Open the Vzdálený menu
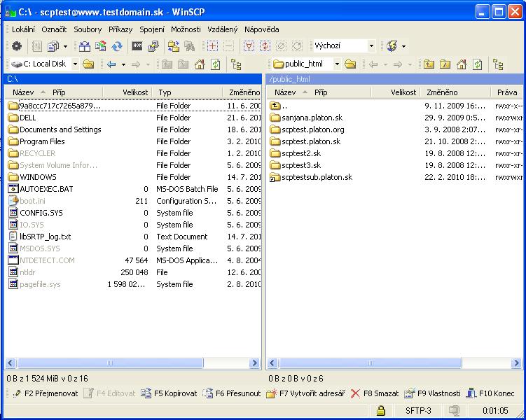 point(223,29)
